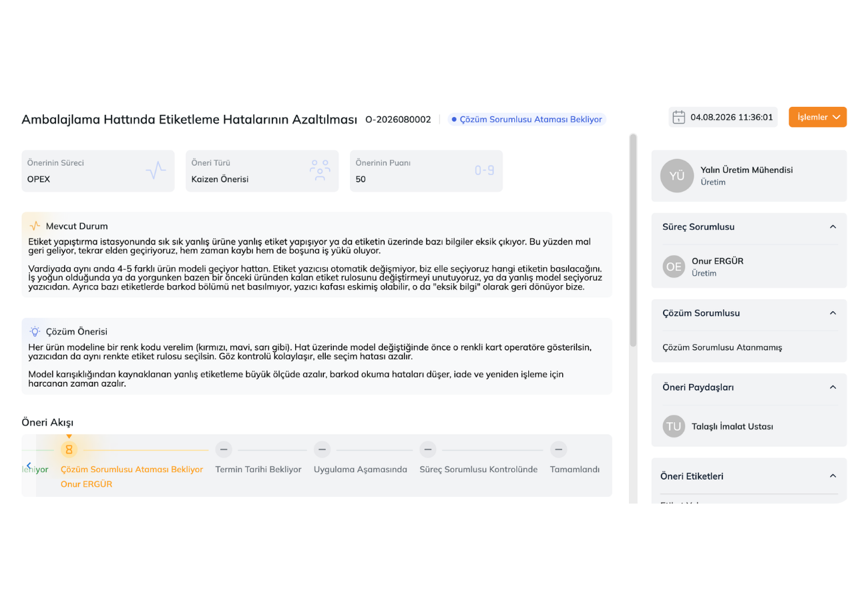Click the hourglass step icon in Öneri Akışı

pyautogui.click(x=69, y=449)
